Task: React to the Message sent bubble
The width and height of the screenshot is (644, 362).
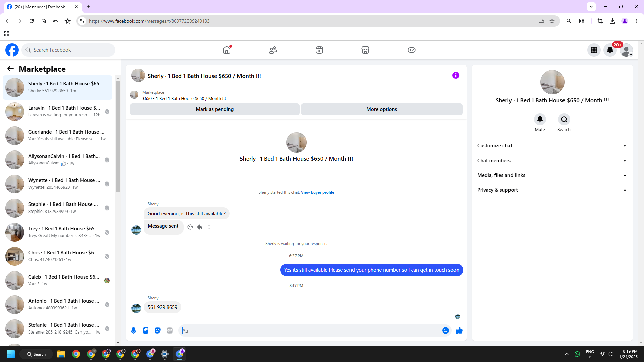Action: 190,227
